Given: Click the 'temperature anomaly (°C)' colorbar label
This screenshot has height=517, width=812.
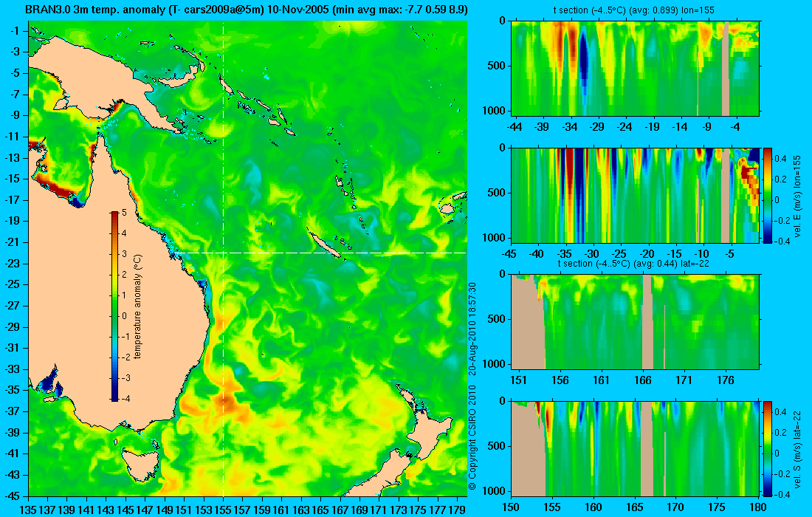Looking at the screenshot, I should point(138,307).
